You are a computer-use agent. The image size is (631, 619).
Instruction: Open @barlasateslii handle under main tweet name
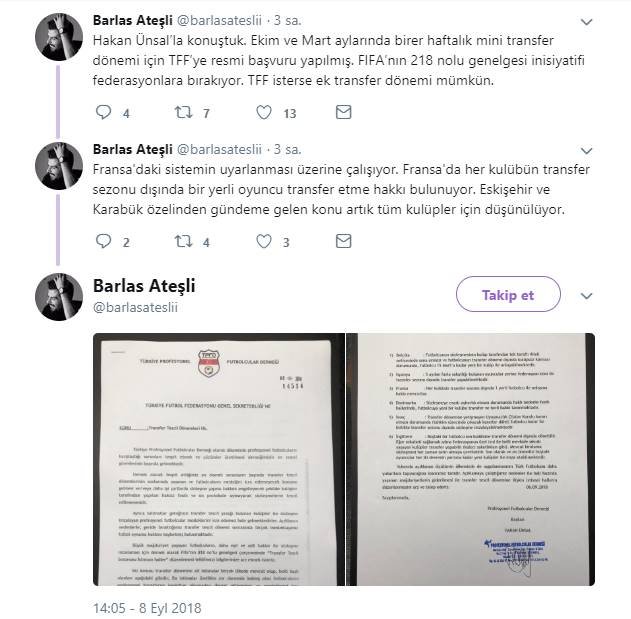click(135, 307)
